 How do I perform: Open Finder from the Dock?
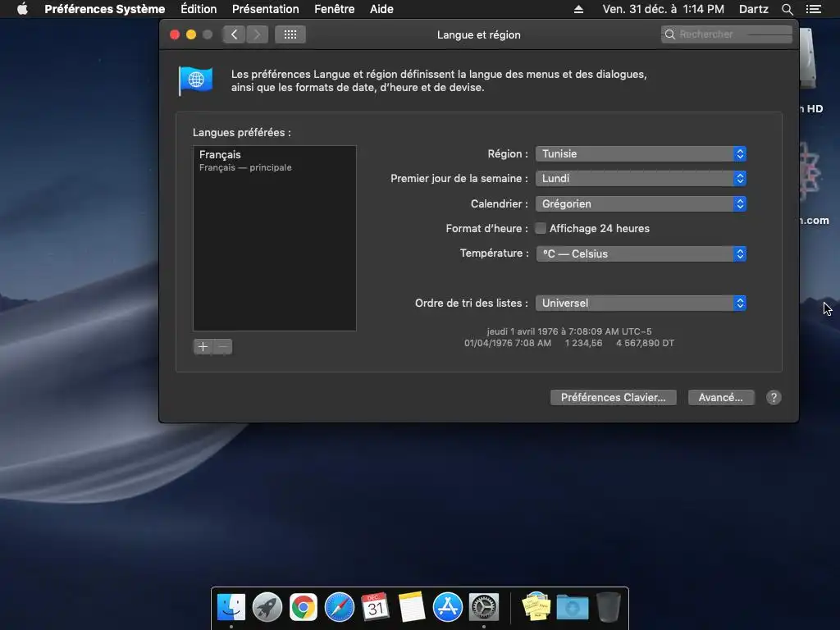pos(231,607)
